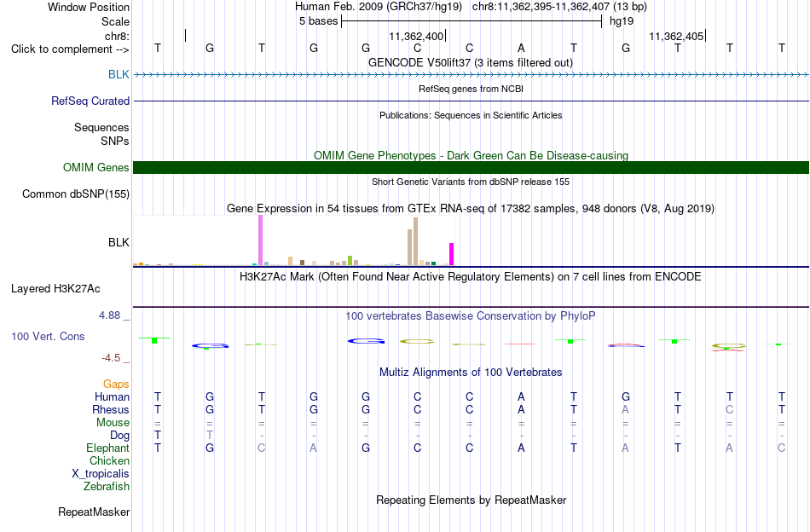Click the '5 bases' scale bar label
This screenshot has width=810, height=532.
[x=318, y=21]
